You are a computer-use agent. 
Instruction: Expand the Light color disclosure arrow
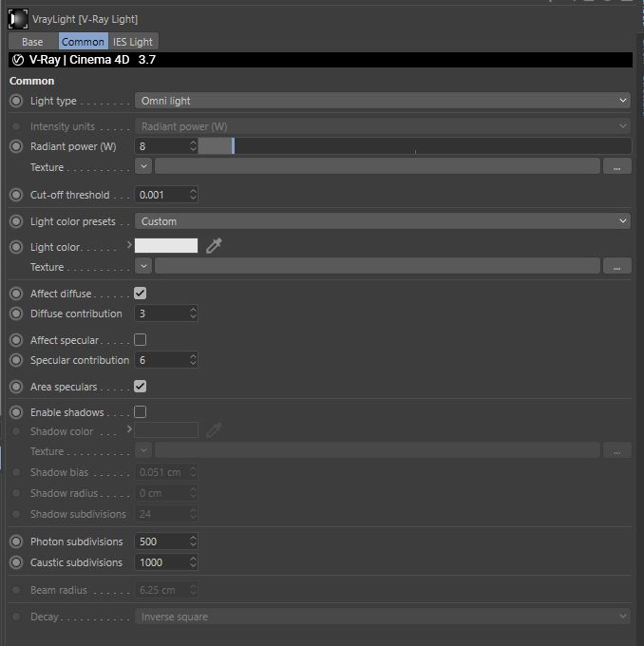tap(129, 245)
